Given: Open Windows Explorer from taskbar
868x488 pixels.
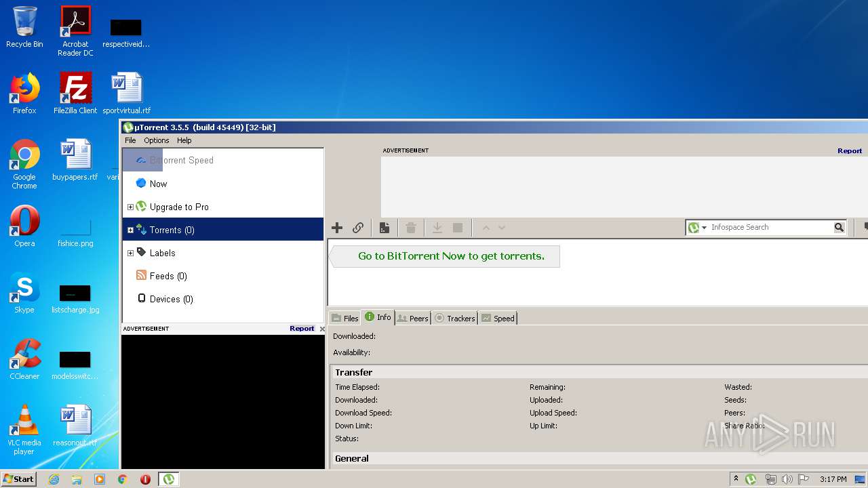Looking at the screenshot, I should tap(77, 479).
